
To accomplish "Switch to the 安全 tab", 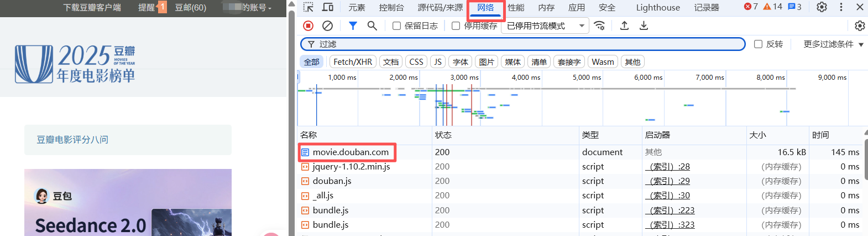I will [x=607, y=7].
